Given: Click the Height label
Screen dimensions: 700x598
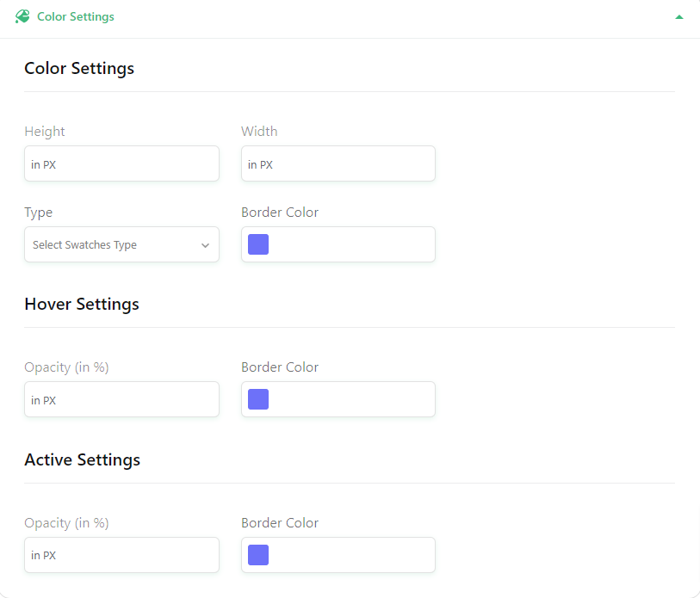Looking at the screenshot, I should coord(45,132).
